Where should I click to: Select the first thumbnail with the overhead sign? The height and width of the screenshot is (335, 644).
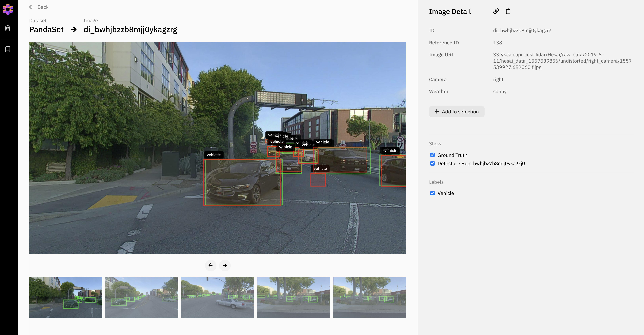pyautogui.click(x=66, y=297)
